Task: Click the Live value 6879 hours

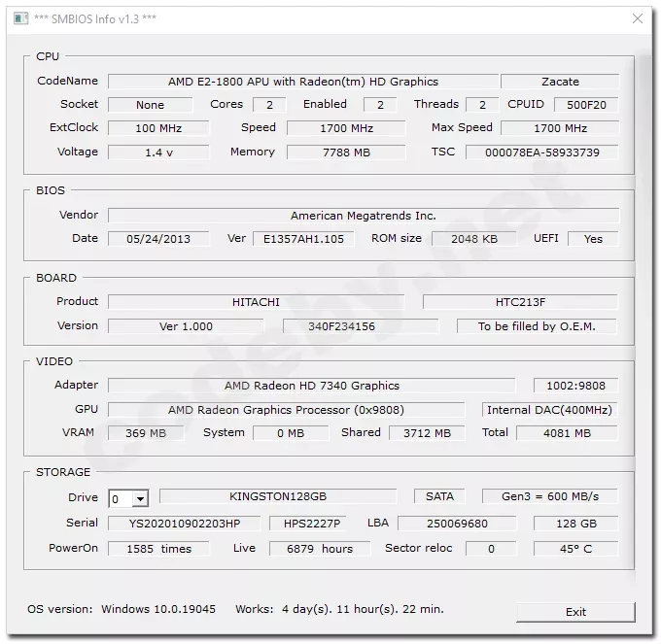Action: tap(320, 549)
